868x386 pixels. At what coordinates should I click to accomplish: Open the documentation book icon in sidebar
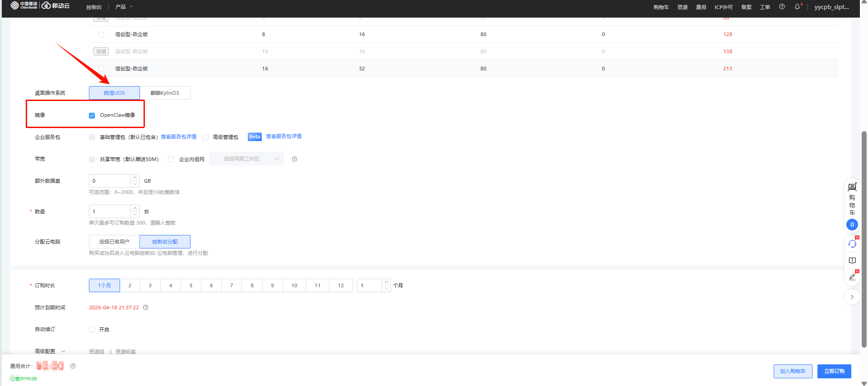pyautogui.click(x=852, y=261)
